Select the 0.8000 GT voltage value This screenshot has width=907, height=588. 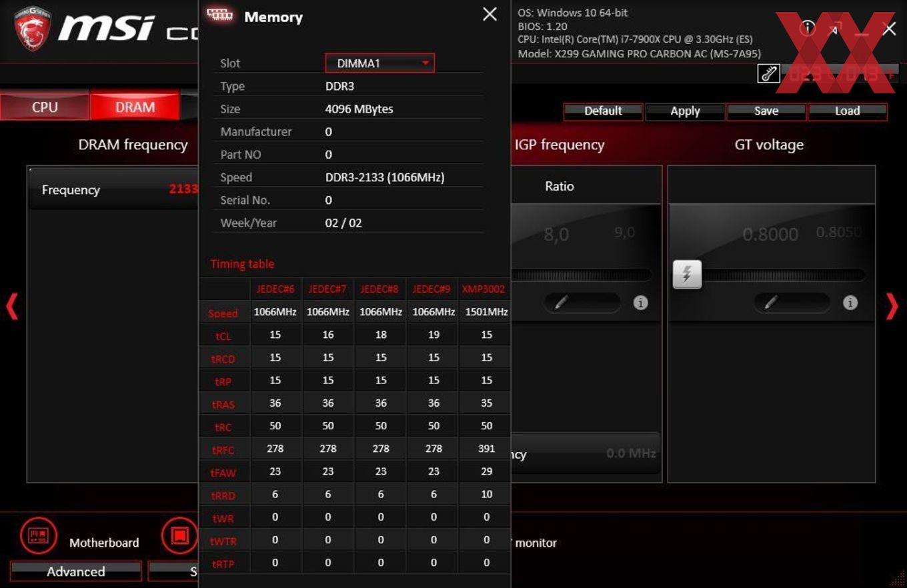tap(770, 234)
